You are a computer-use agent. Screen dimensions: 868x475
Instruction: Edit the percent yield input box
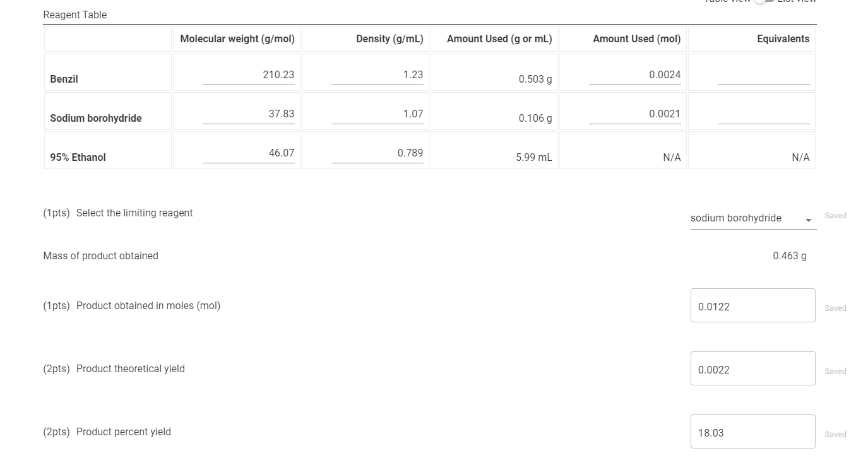click(x=752, y=431)
